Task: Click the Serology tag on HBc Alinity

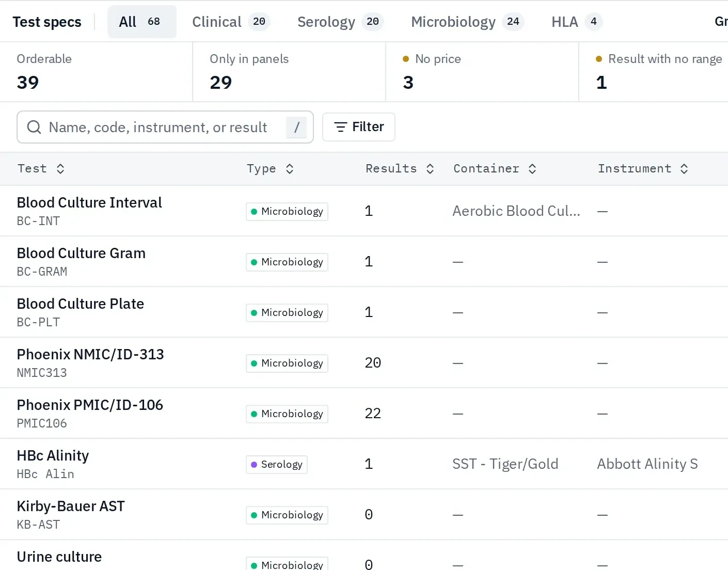Action: (x=277, y=464)
